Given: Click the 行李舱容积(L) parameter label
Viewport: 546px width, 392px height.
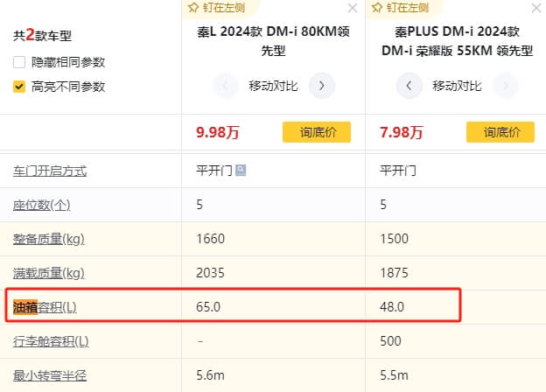Looking at the screenshot, I should pyautogui.click(x=51, y=341).
